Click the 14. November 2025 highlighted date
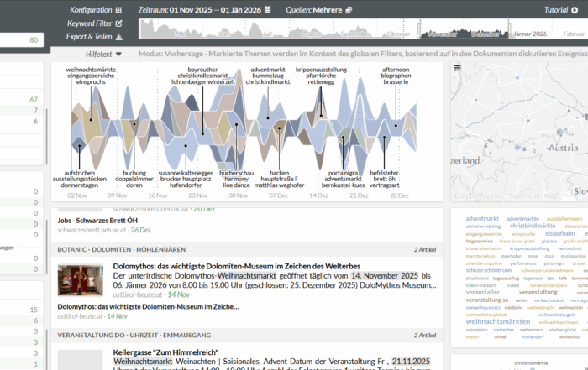This screenshot has width=588, height=370. (385, 276)
